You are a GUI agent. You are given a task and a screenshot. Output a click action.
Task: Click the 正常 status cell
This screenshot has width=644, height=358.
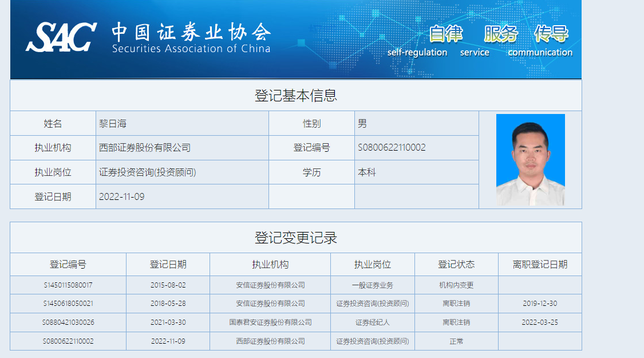(x=456, y=341)
